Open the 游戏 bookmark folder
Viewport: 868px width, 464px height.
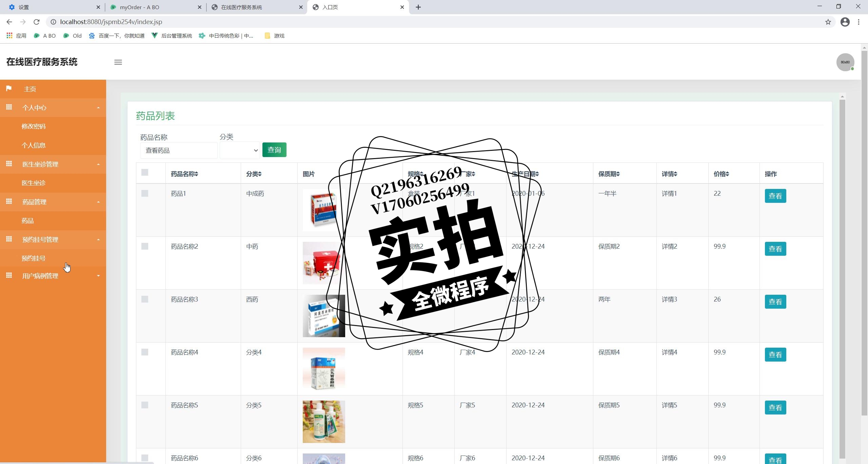(274, 36)
